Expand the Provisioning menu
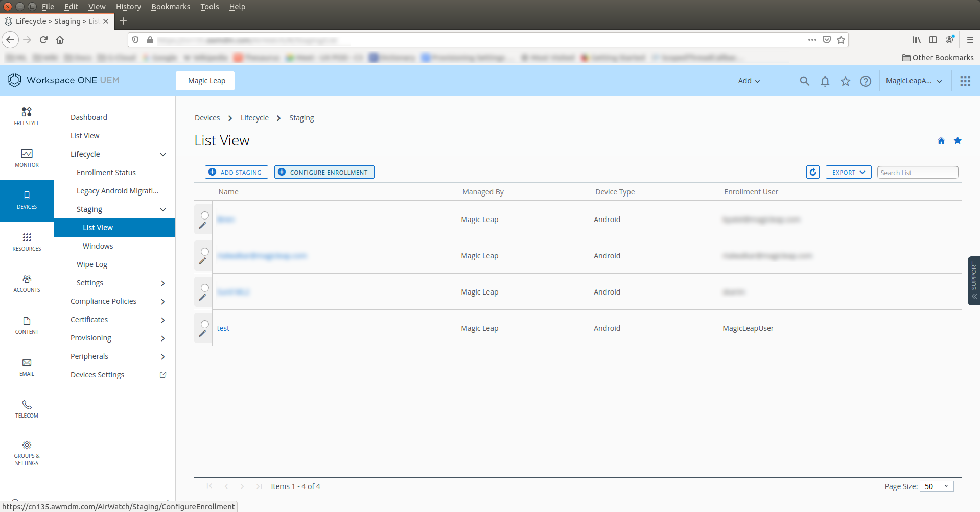Screen dimensions: 980x512 (x=163, y=338)
